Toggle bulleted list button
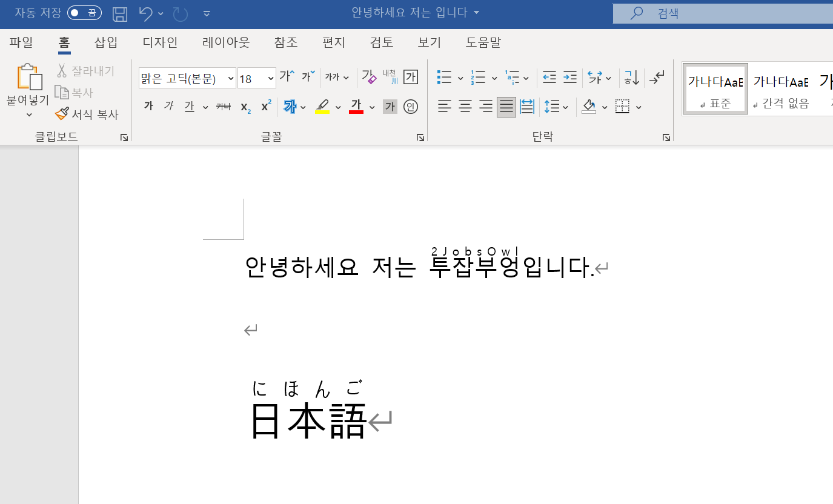Viewport: 833px width, 504px height. point(445,77)
